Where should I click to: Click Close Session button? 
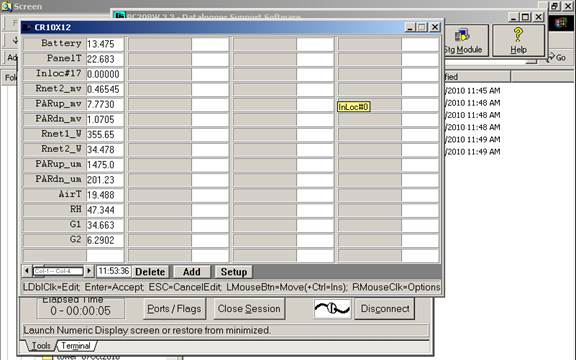pyautogui.click(x=249, y=309)
